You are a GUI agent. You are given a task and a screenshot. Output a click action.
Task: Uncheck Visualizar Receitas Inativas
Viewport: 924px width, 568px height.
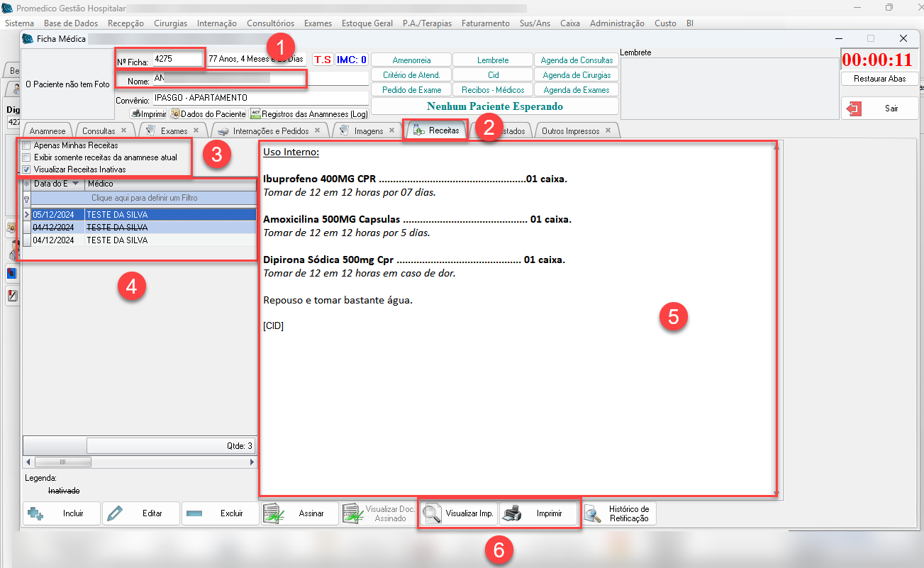pos(27,169)
